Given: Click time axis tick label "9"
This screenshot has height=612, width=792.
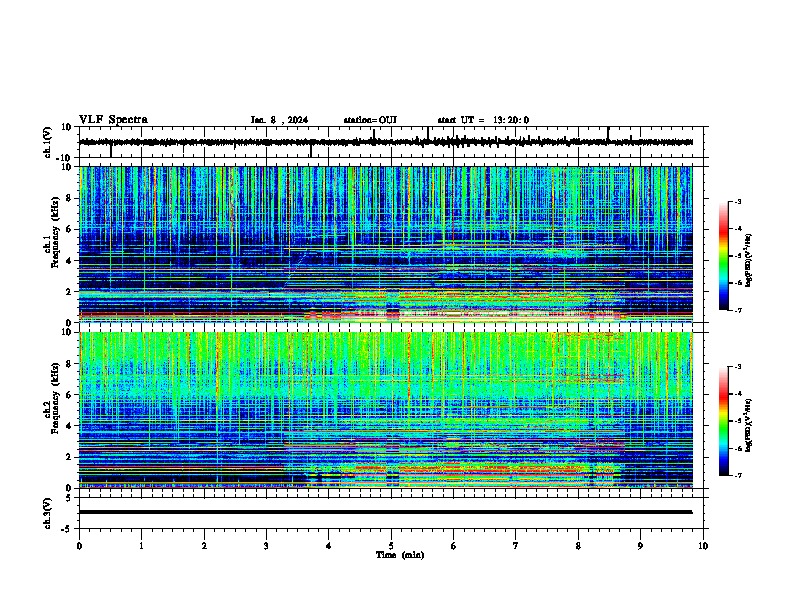Looking at the screenshot, I should pyautogui.click(x=640, y=546).
